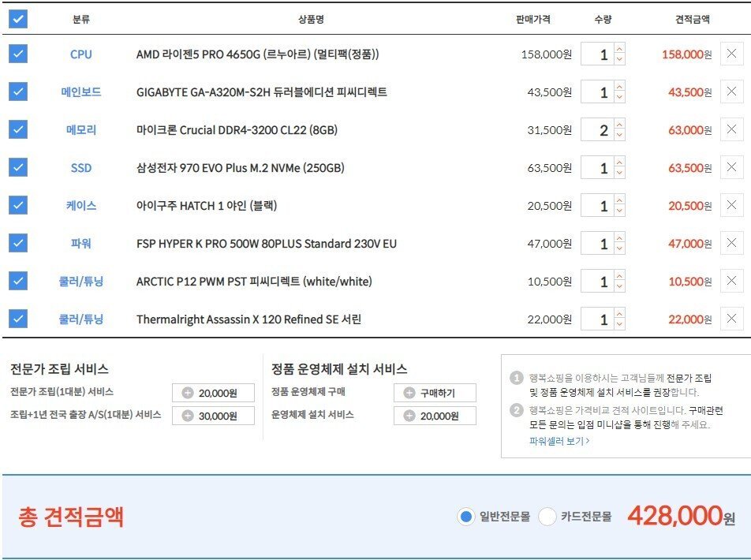This screenshot has height=560, width=751.
Task: Uncheck the 메인보드 row checkbox
Action: click(x=17, y=91)
